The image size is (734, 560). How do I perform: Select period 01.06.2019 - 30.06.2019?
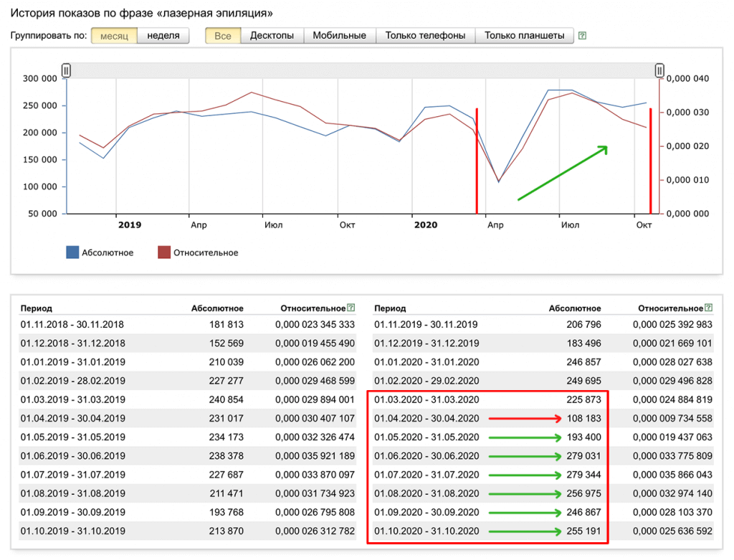(72, 455)
